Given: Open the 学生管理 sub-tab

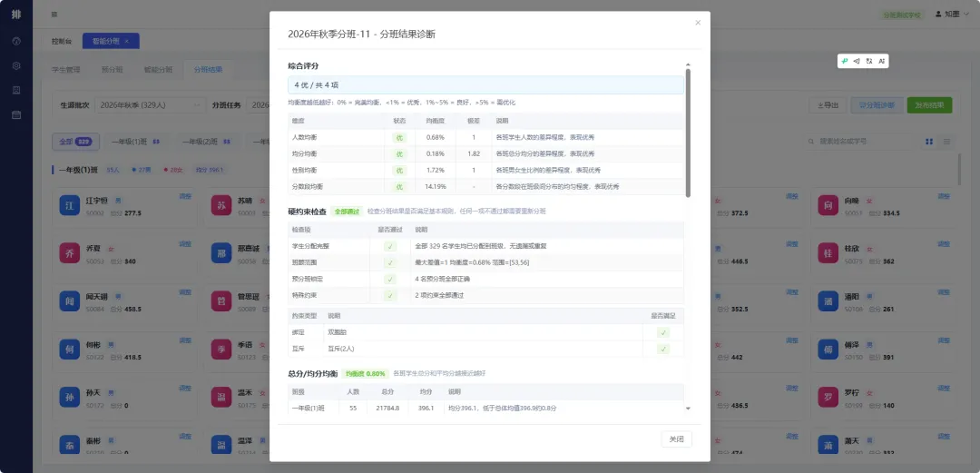Looking at the screenshot, I should coord(65,70).
